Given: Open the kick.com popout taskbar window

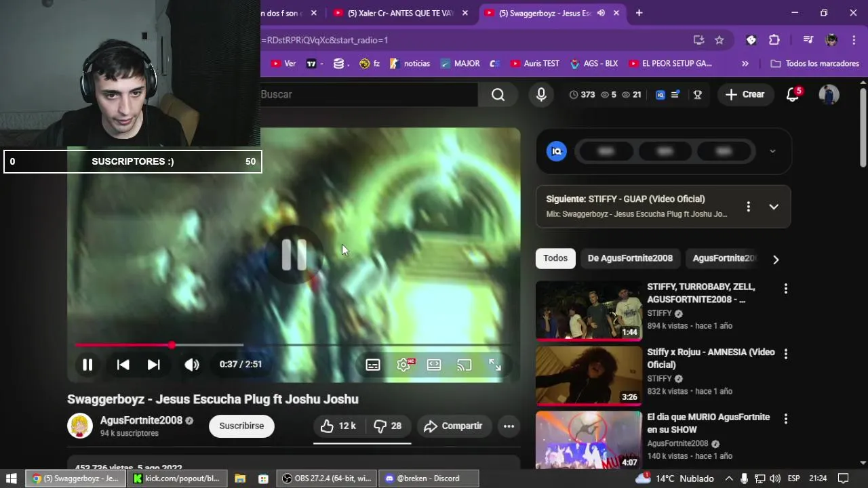Looking at the screenshot, I should pyautogui.click(x=176, y=479).
